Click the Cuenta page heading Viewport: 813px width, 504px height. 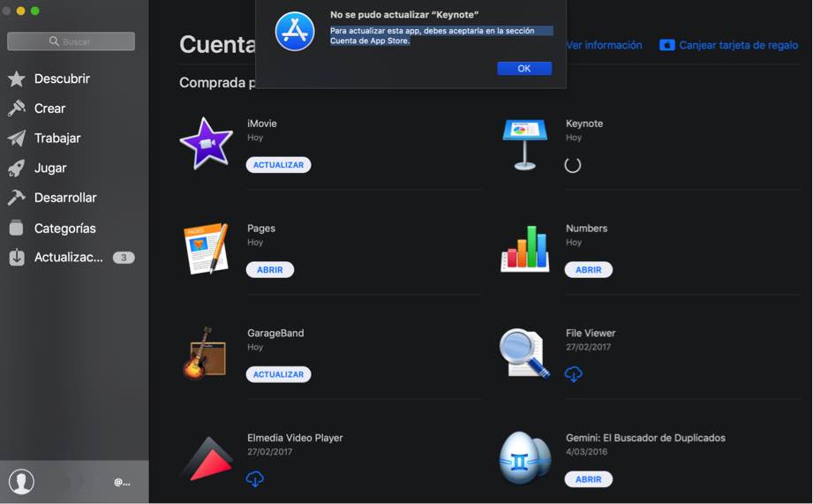pyautogui.click(x=217, y=45)
